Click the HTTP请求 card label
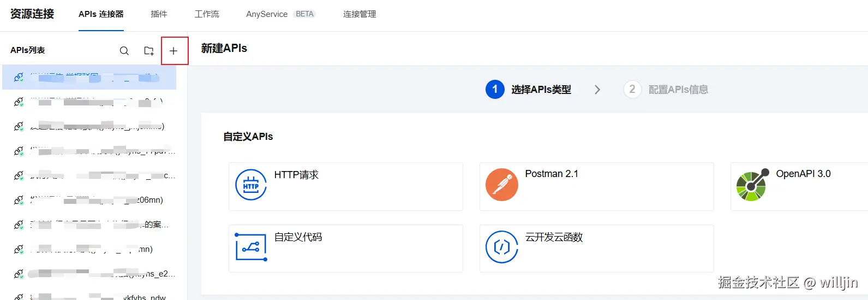Viewport: 868px width, 300px height. point(296,175)
